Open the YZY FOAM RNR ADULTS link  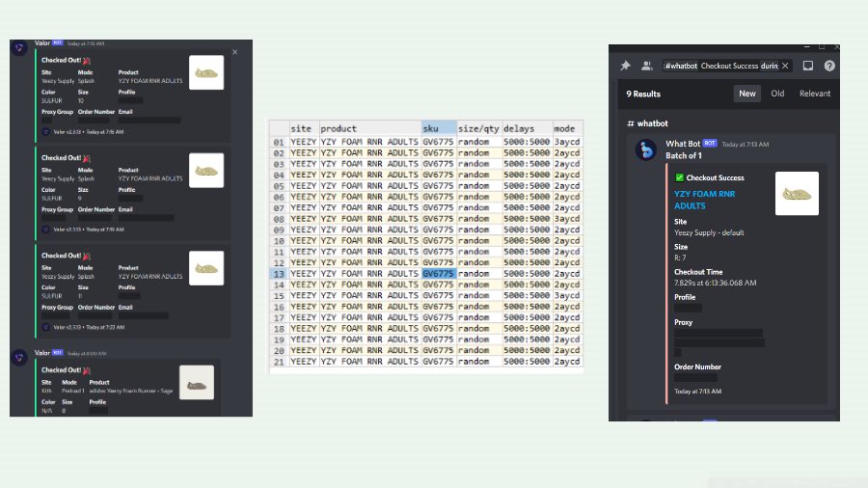click(704, 200)
